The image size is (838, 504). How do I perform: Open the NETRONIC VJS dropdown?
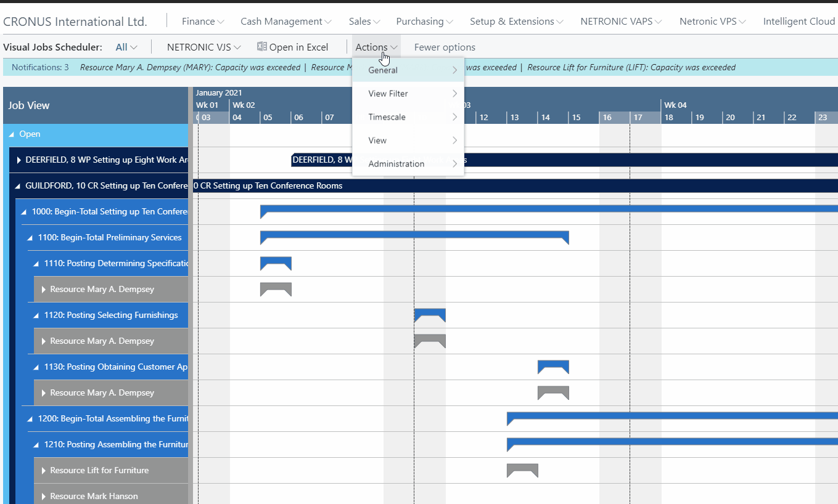[x=203, y=46]
